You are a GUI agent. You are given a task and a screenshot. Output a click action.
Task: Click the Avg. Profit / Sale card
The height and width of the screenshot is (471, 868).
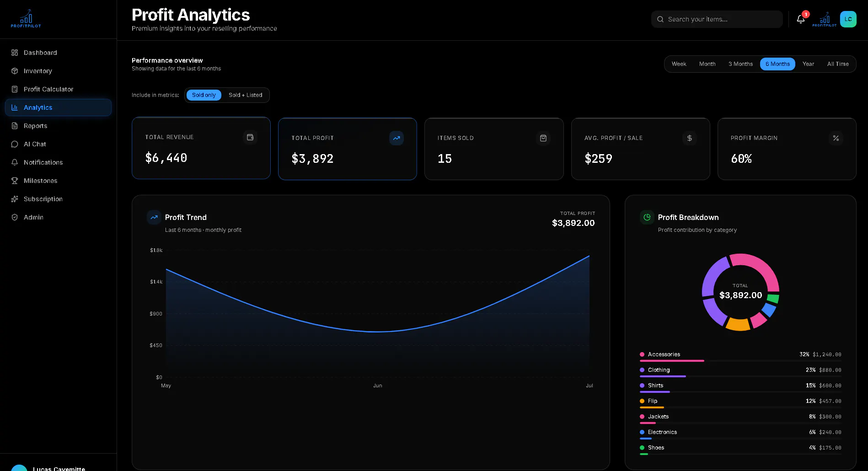[640, 149]
